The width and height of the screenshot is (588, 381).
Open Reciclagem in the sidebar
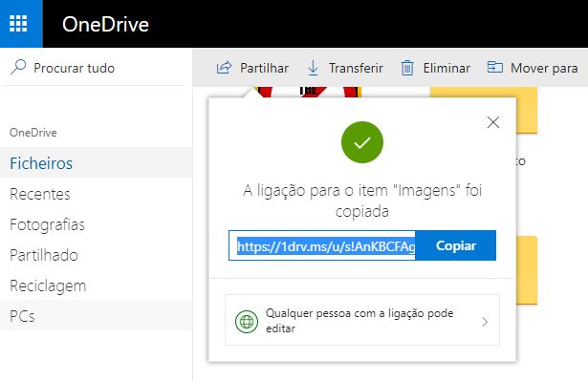96,286
